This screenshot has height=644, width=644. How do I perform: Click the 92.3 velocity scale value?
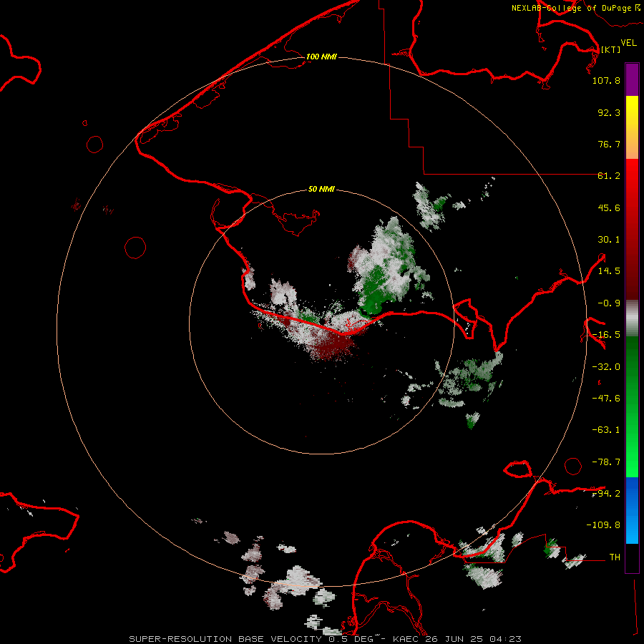pos(609,112)
